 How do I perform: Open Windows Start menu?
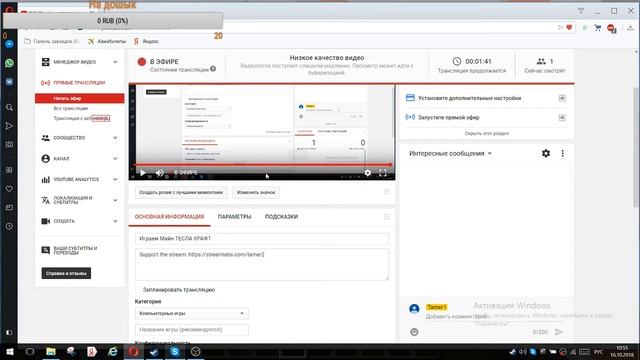coord(9,351)
